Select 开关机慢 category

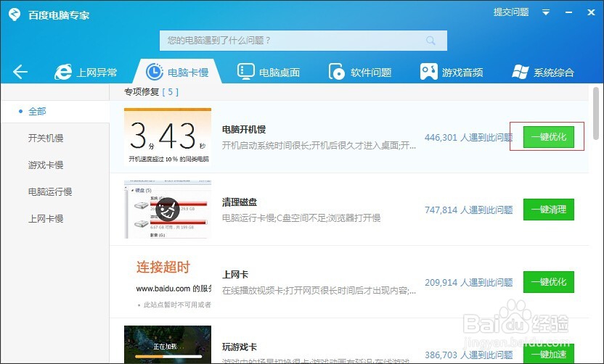46,138
